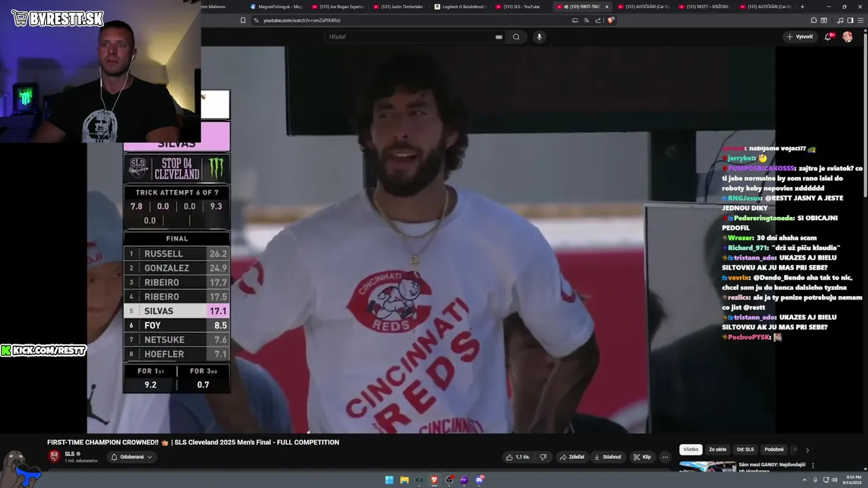Click the share icon in address bar
This screenshot has height=488, width=868.
coord(598,20)
